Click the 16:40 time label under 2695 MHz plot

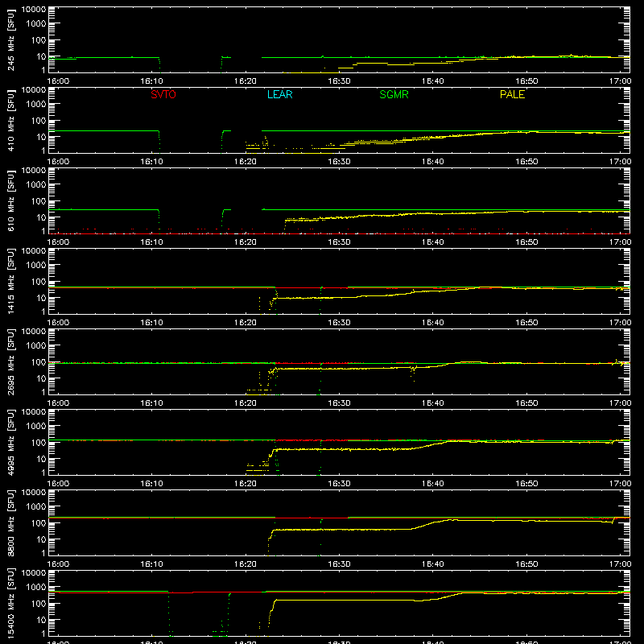coord(432,403)
